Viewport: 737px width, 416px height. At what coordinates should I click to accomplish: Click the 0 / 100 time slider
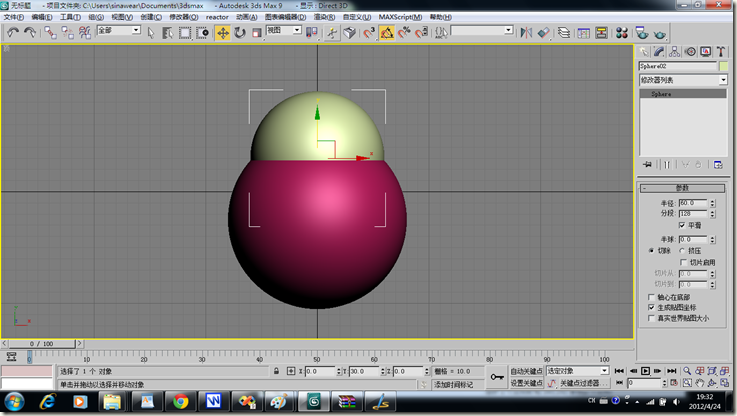tap(41, 344)
